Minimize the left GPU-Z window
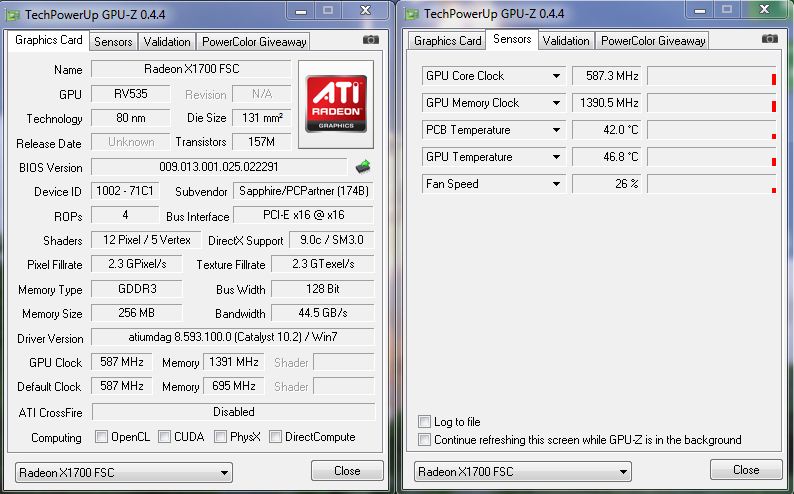 pos(301,11)
